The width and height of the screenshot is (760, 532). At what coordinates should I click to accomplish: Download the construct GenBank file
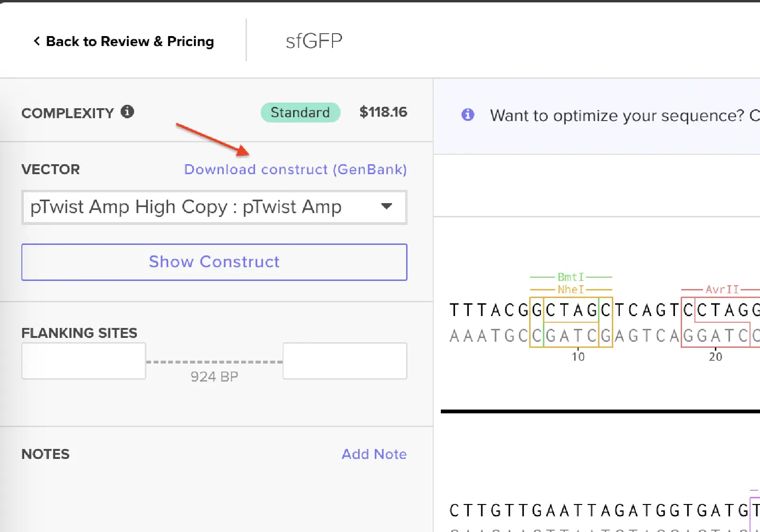pyautogui.click(x=295, y=169)
